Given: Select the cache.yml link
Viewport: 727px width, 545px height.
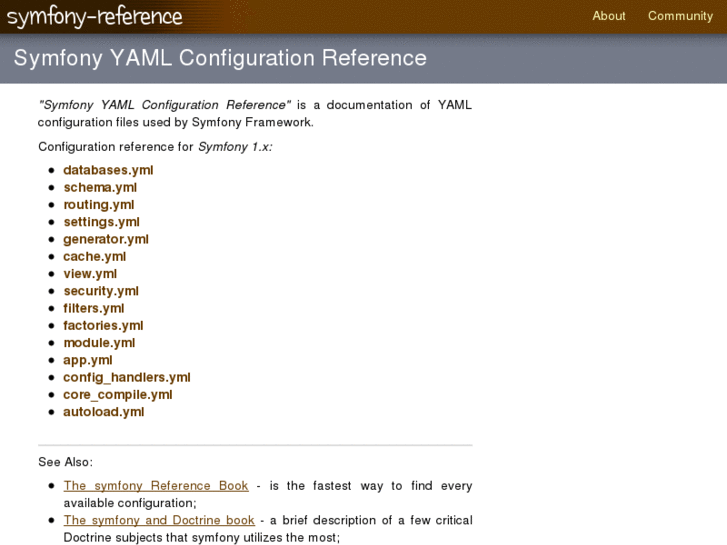Looking at the screenshot, I should point(95,256).
